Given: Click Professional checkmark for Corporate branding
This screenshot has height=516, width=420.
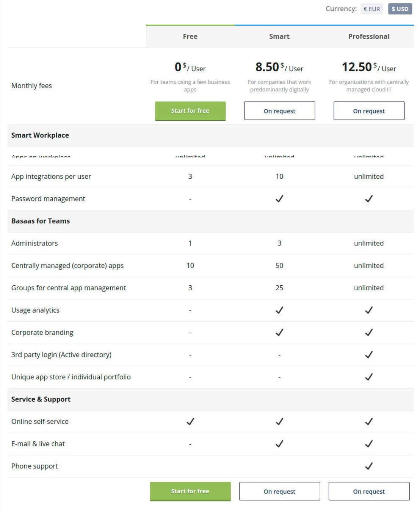Looking at the screenshot, I should pyautogui.click(x=369, y=332).
